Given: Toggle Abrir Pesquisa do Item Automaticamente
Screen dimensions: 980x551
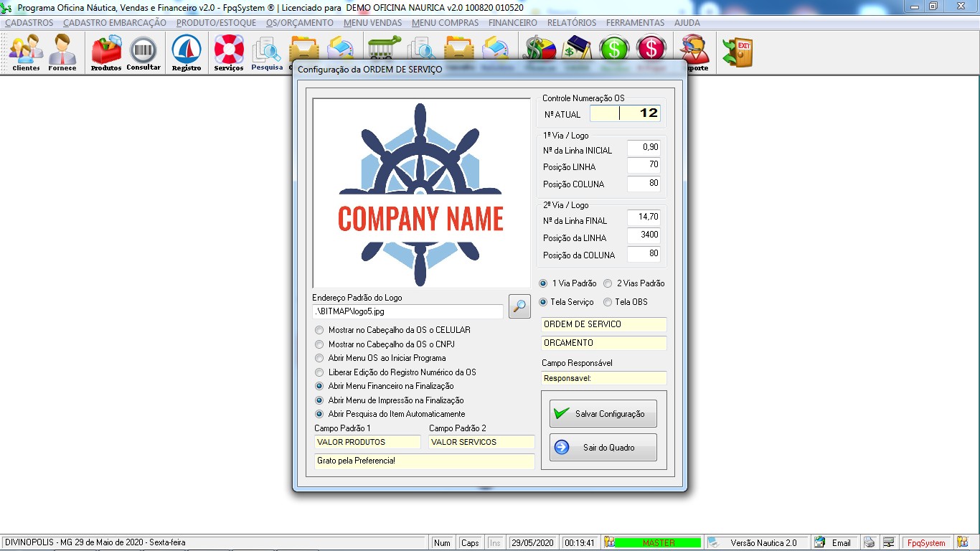Looking at the screenshot, I should (x=390, y=414).
